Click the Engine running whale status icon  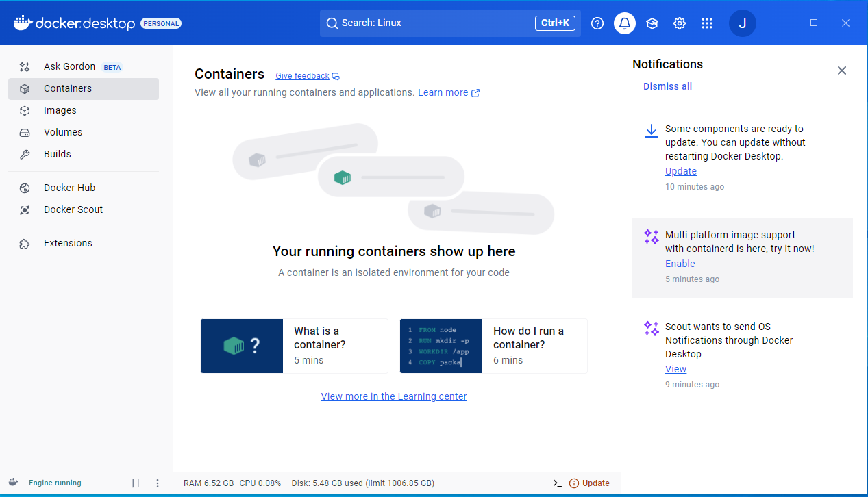point(13,483)
